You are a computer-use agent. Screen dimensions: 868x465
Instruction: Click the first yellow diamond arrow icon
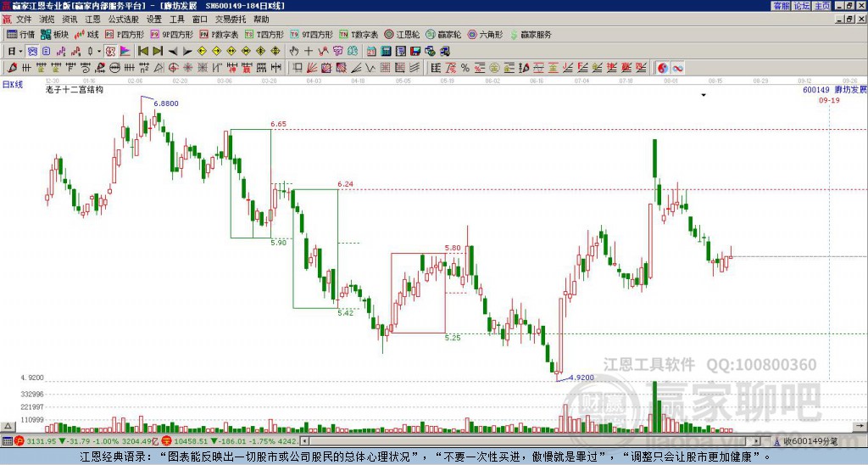pyautogui.click(x=202, y=52)
